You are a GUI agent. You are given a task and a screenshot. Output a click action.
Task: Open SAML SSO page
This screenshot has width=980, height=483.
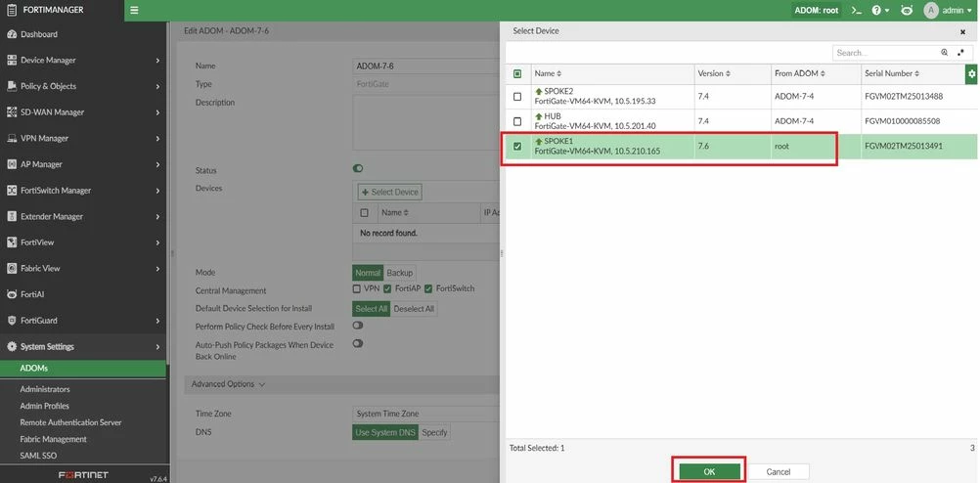(38, 457)
